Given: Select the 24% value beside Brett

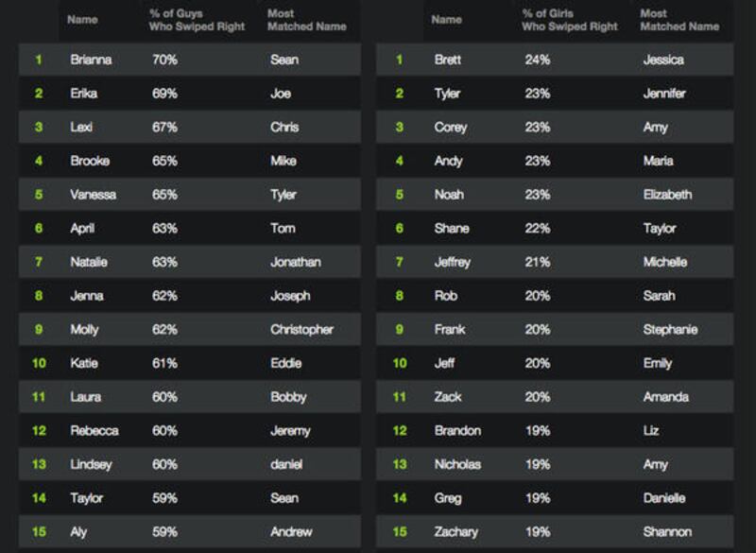Looking at the screenshot, I should (x=538, y=60).
